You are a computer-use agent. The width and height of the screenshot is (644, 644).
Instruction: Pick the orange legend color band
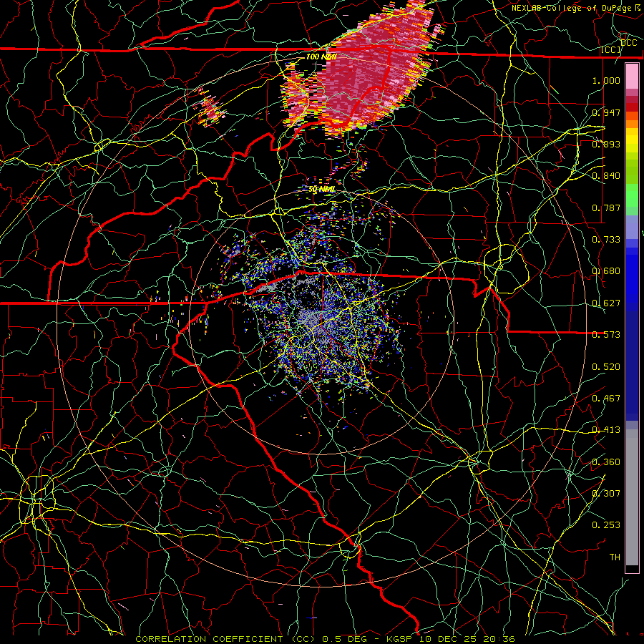[x=632, y=124]
